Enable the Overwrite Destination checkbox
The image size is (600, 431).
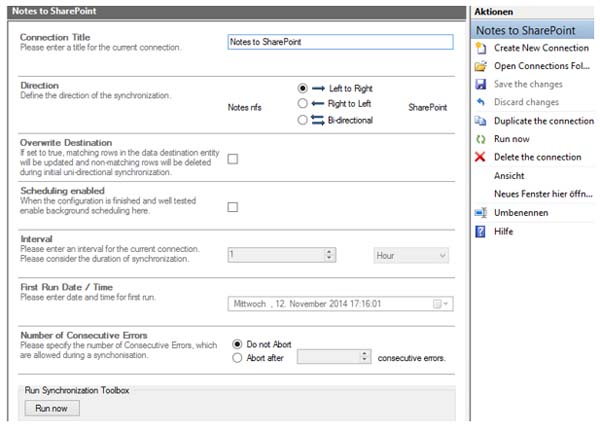[233, 159]
